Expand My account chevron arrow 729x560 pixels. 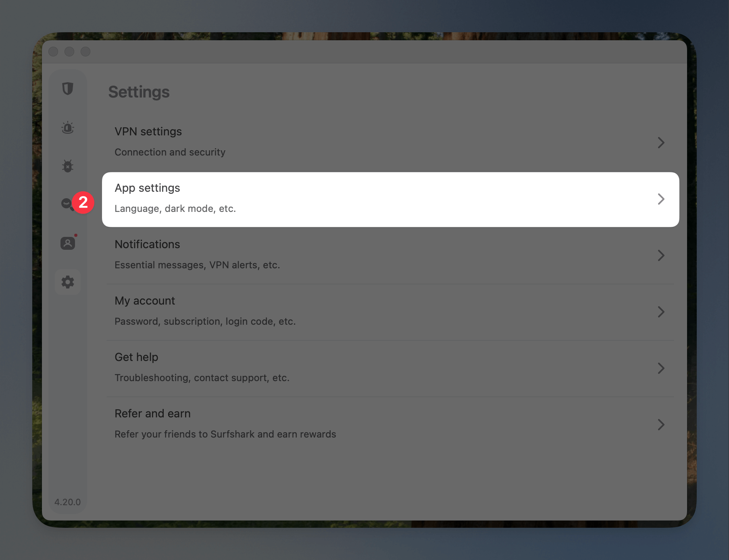click(661, 312)
